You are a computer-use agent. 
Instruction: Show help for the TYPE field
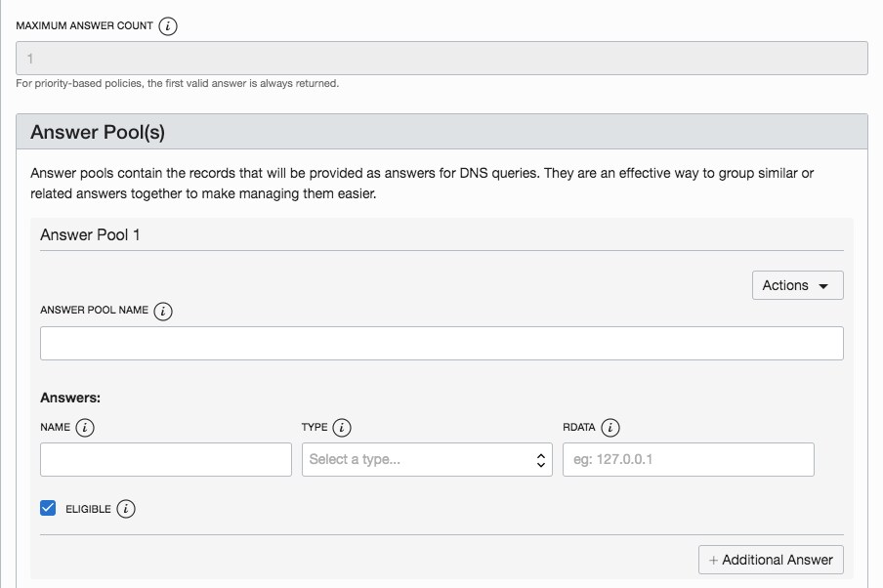pos(342,428)
